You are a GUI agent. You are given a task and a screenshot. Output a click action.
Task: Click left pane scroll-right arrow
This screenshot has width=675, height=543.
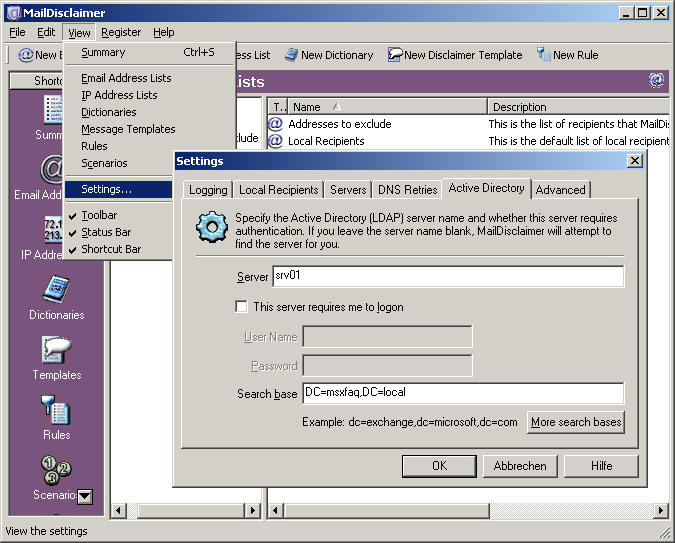(x=252, y=511)
